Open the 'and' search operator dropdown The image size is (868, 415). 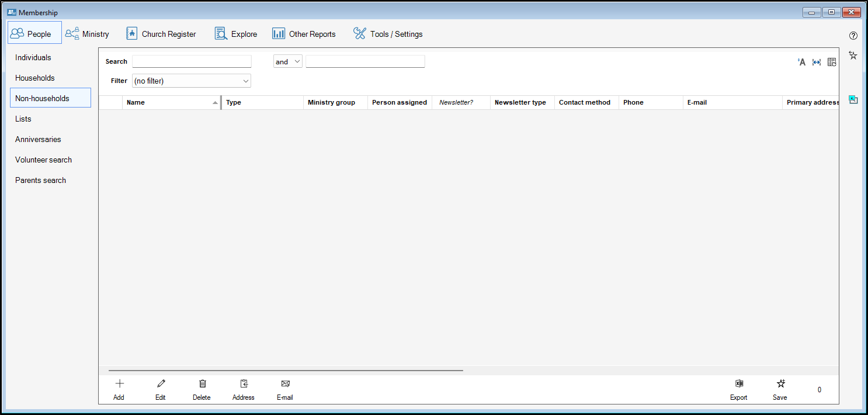[288, 61]
